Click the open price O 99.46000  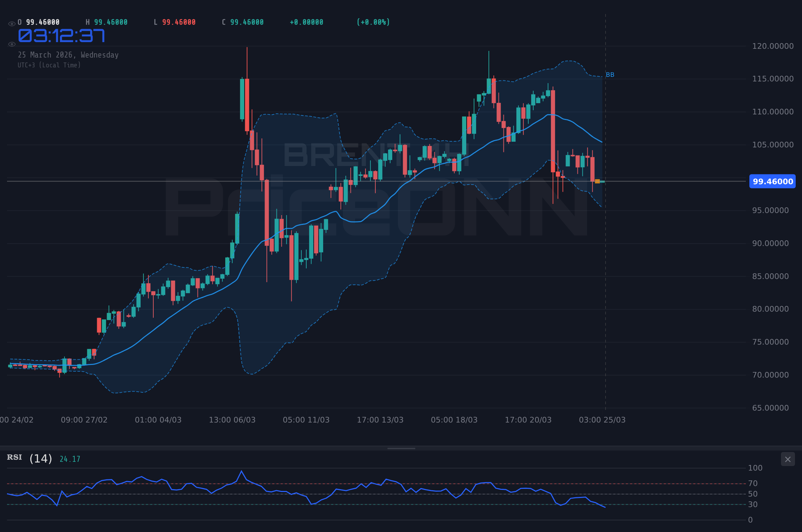pos(39,22)
